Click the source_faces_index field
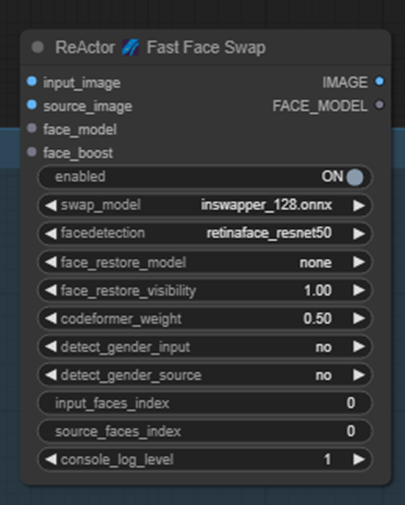 click(x=205, y=431)
